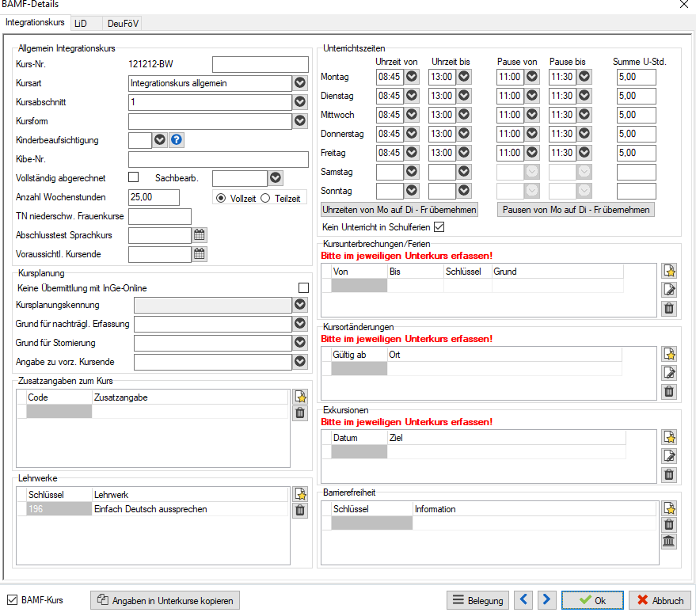Go to previous record with left arrow
The image size is (696, 616).
click(x=523, y=600)
